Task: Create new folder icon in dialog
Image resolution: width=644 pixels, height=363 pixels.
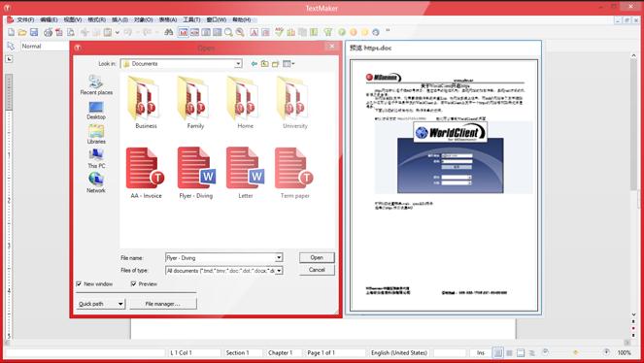Action: click(275, 64)
